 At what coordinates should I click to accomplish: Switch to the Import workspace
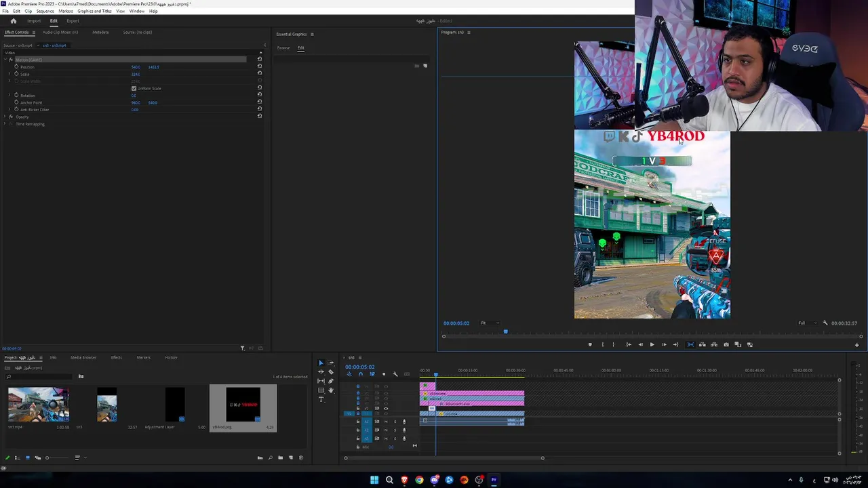click(34, 21)
